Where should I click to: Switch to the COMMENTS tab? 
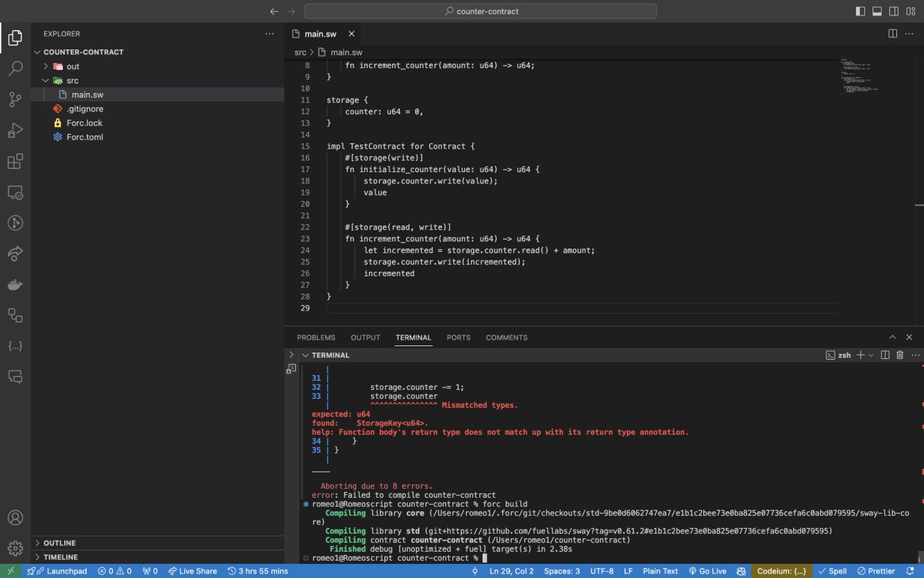[507, 338]
